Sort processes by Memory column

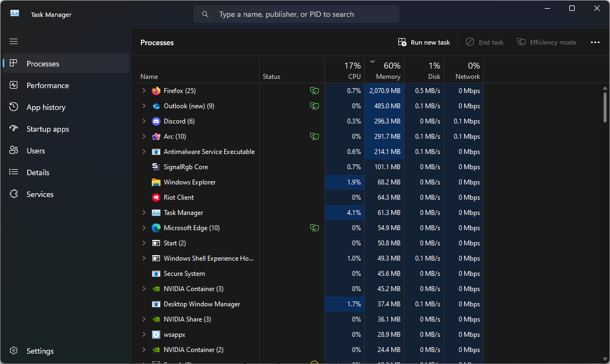pyautogui.click(x=384, y=70)
